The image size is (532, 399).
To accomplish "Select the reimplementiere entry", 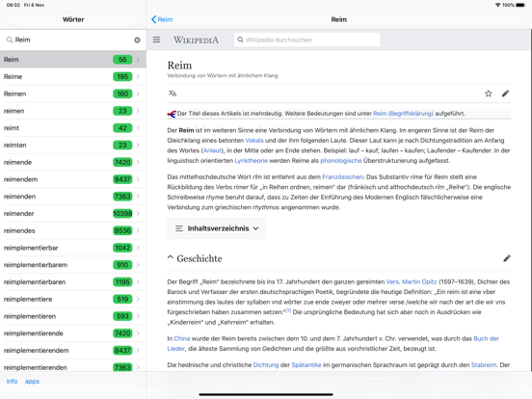I will click(73, 299).
